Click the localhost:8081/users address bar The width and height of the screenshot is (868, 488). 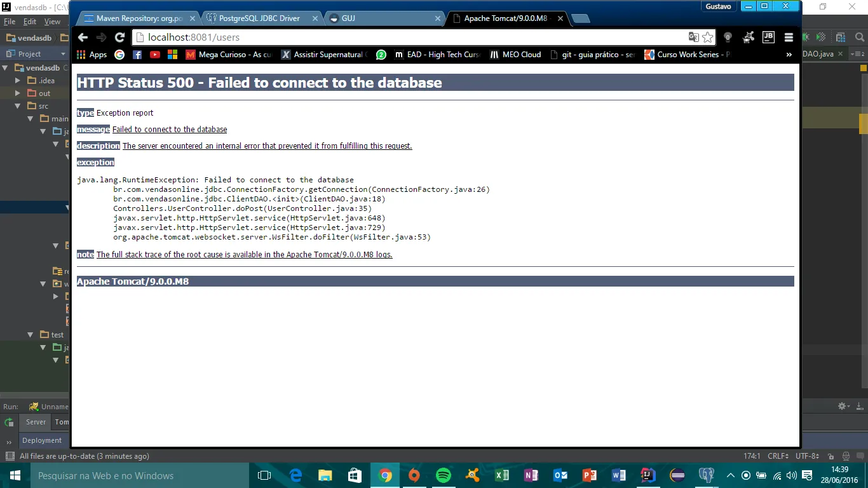coord(407,37)
